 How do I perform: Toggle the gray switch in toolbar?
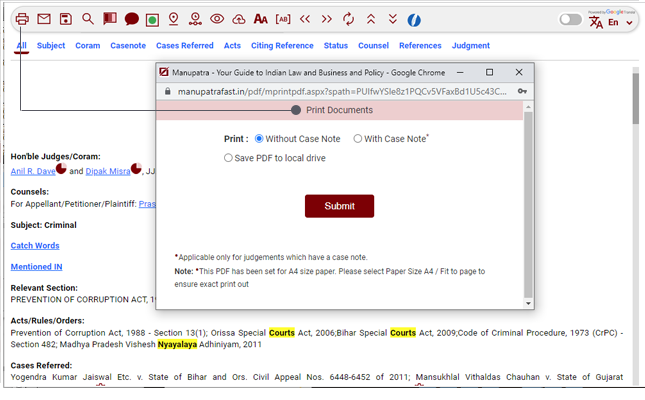tap(571, 19)
